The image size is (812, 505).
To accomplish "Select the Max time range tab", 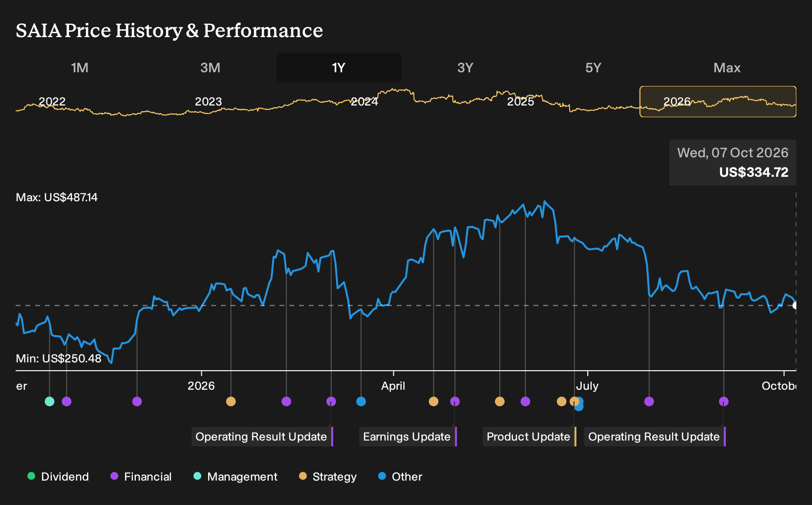I will pyautogui.click(x=727, y=67).
